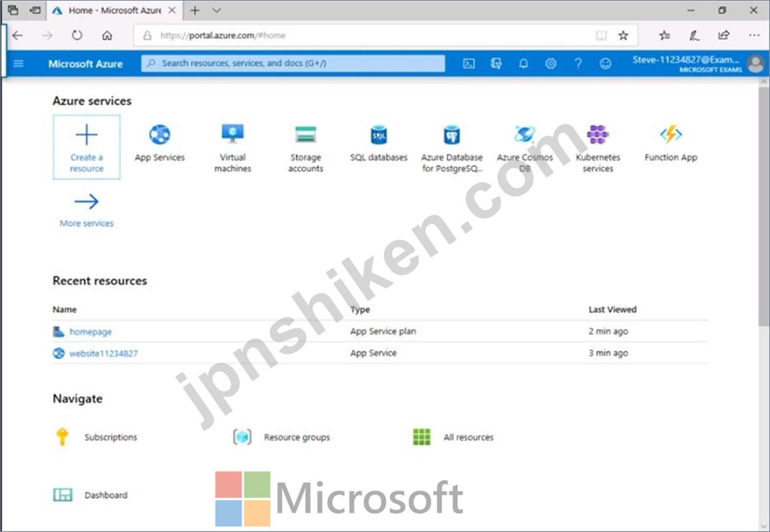This screenshot has height=532, width=770.
Task: Open Storage accounts service
Action: (x=305, y=148)
